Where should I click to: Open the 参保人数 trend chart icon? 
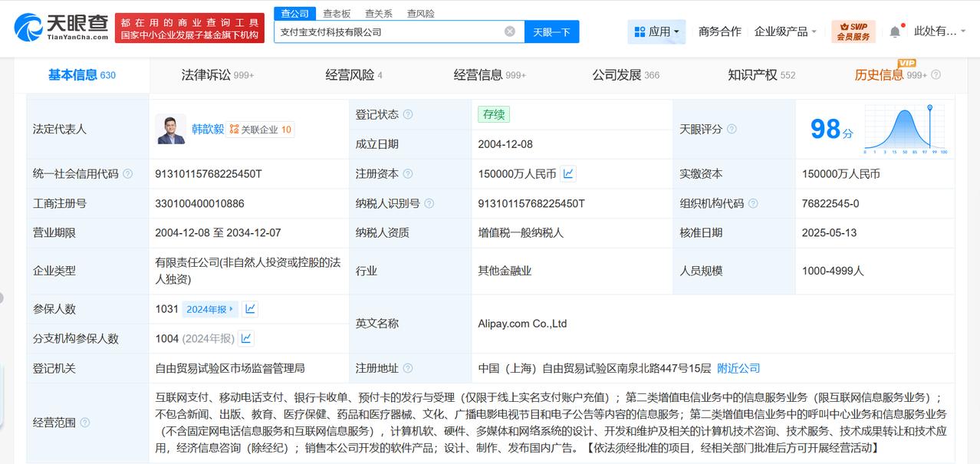[x=250, y=309]
